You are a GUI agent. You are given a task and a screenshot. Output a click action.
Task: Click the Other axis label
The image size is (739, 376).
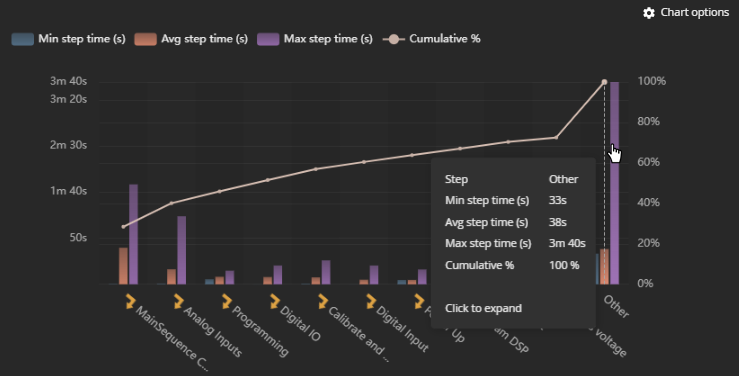(x=616, y=307)
